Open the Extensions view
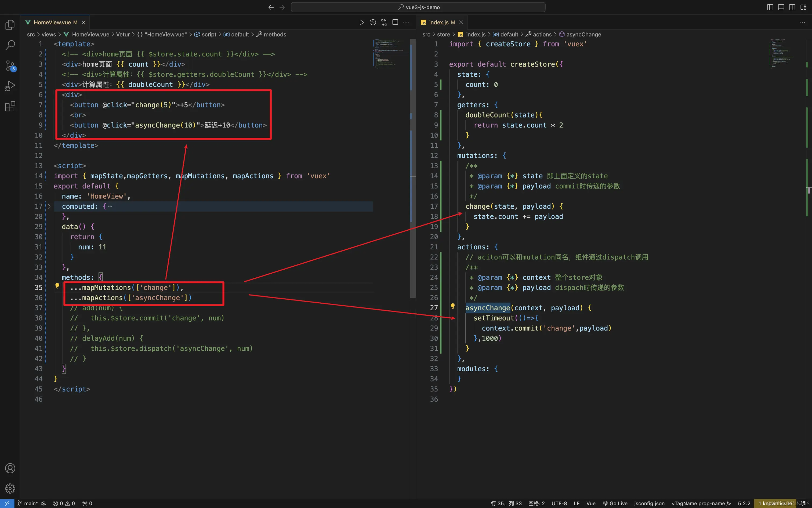Viewport: 812px width, 508px height. point(10,107)
